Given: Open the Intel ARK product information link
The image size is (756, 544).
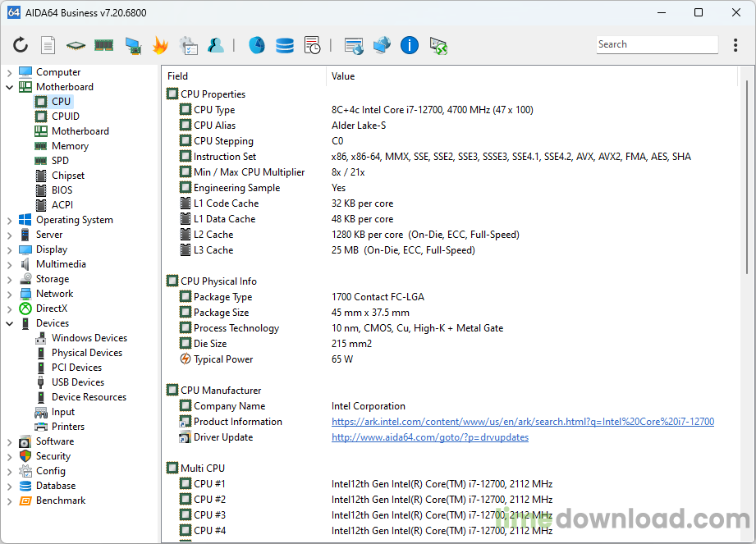Looking at the screenshot, I should click(522, 422).
